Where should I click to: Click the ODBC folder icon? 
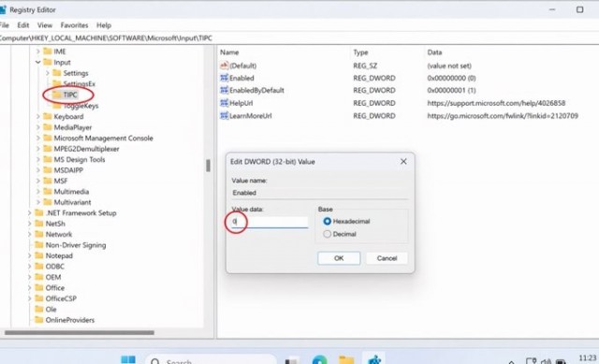39,267
